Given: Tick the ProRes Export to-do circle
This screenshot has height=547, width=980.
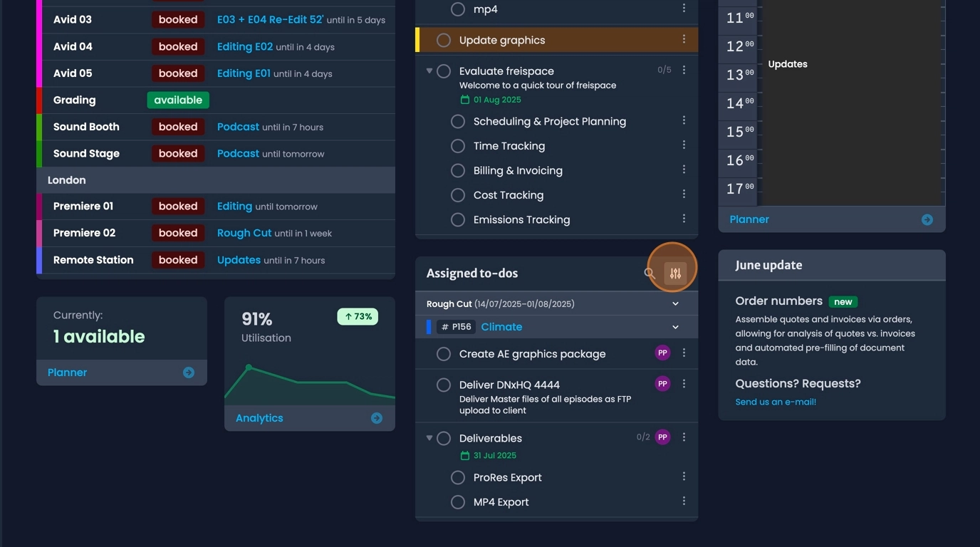Looking at the screenshot, I should tap(458, 477).
